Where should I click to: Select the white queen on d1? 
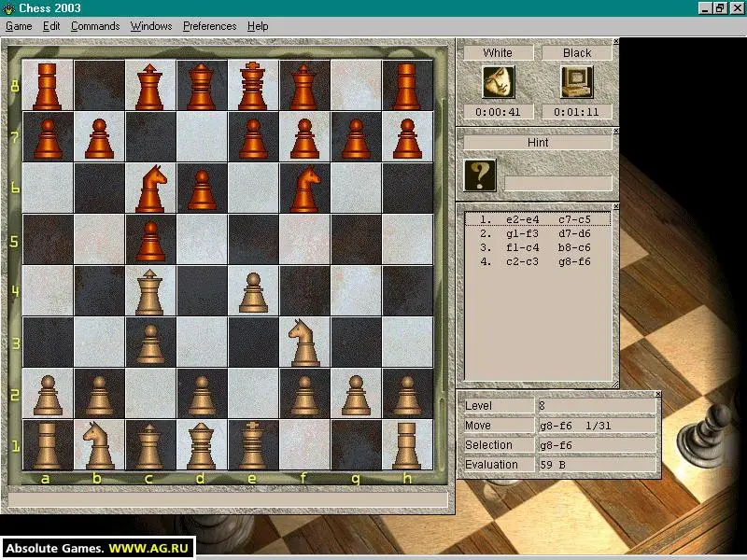[x=202, y=445]
